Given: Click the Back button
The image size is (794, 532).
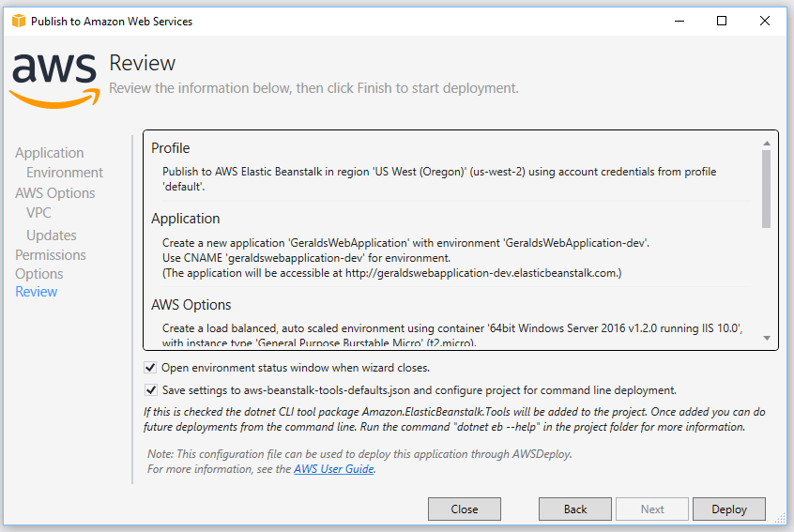Looking at the screenshot, I should [575, 509].
